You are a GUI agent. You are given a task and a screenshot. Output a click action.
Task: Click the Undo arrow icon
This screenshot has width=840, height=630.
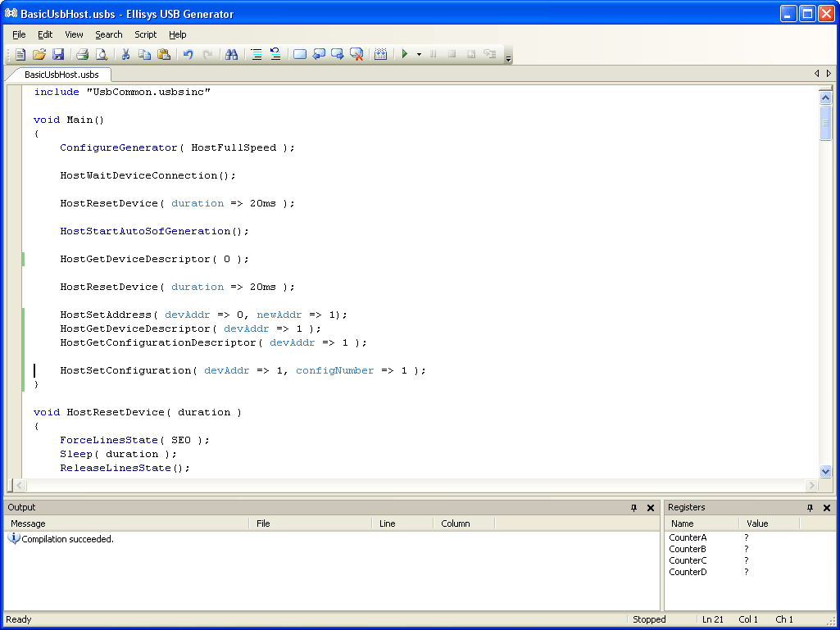tap(188, 54)
